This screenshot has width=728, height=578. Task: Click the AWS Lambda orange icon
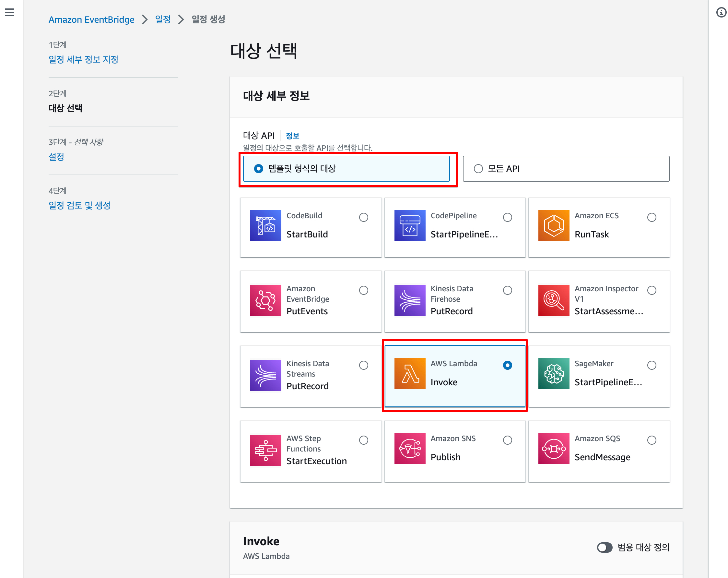tap(410, 374)
